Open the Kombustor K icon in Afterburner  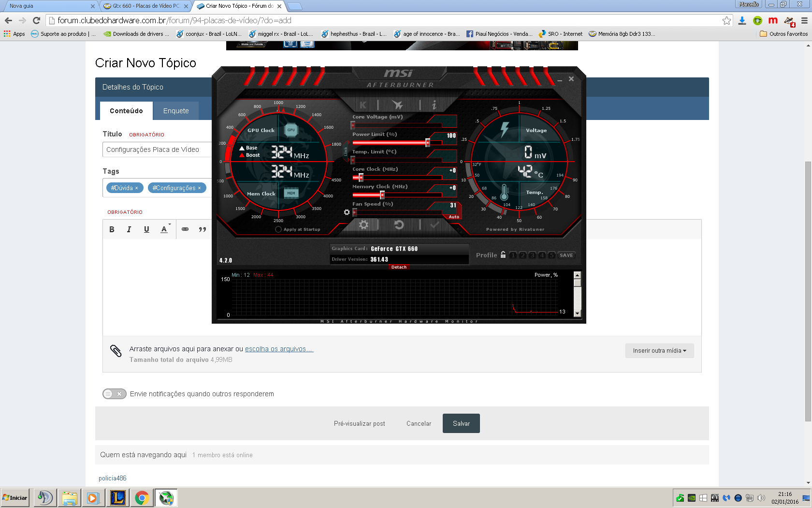[x=363, y=105]
